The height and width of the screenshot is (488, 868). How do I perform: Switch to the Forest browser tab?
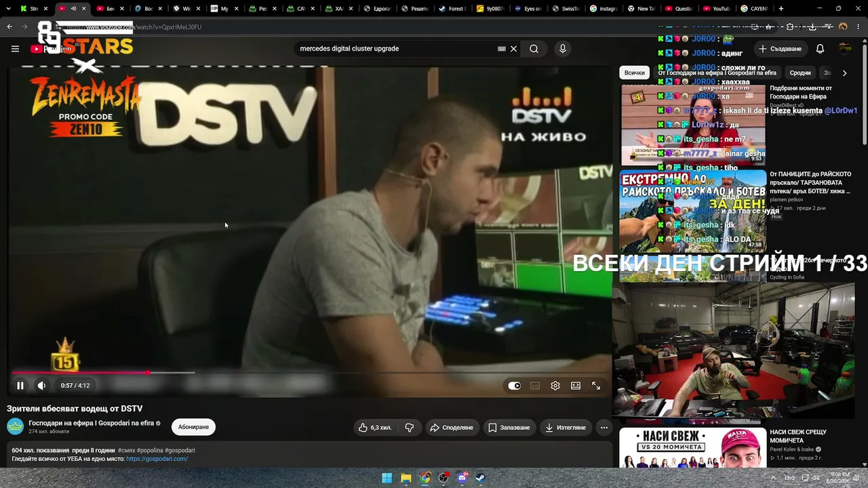[x=452, y=9]
